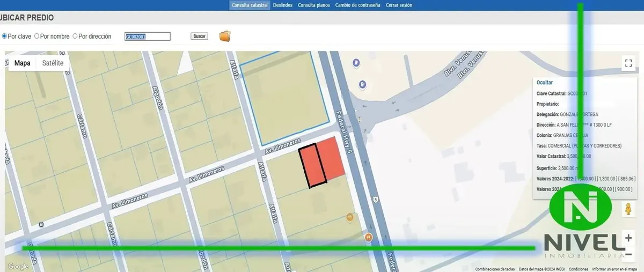The height and width of the screenshot is (272, 644).
Task: Switch map view to Mapa
Action: 22,63
